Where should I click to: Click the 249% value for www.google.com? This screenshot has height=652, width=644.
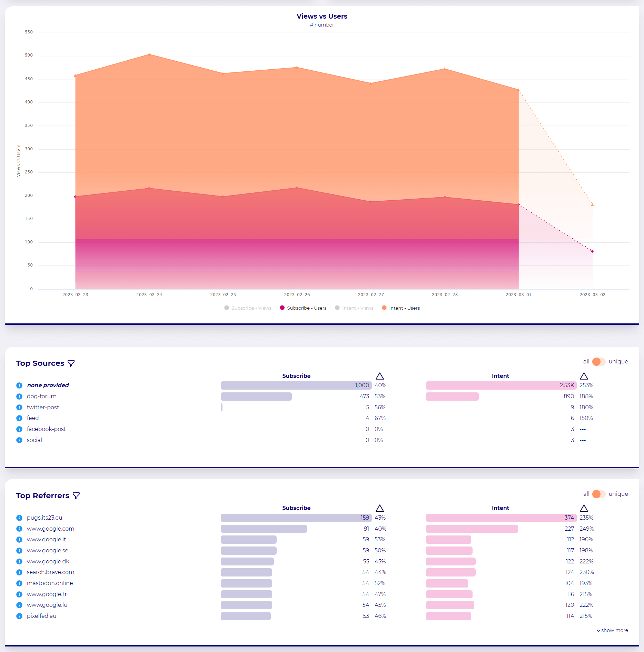click(587, 529)
